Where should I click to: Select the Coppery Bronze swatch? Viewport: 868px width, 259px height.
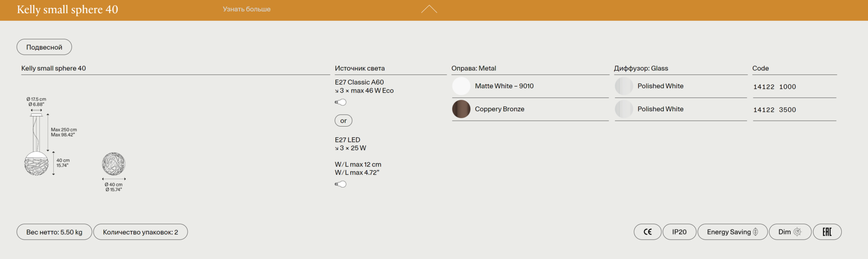(x=461, y=109)
